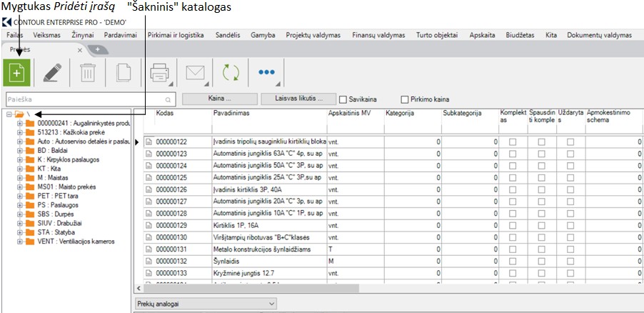Check Komplektas box for item 000000122
The image size is (644, 313).
(513, 142)
